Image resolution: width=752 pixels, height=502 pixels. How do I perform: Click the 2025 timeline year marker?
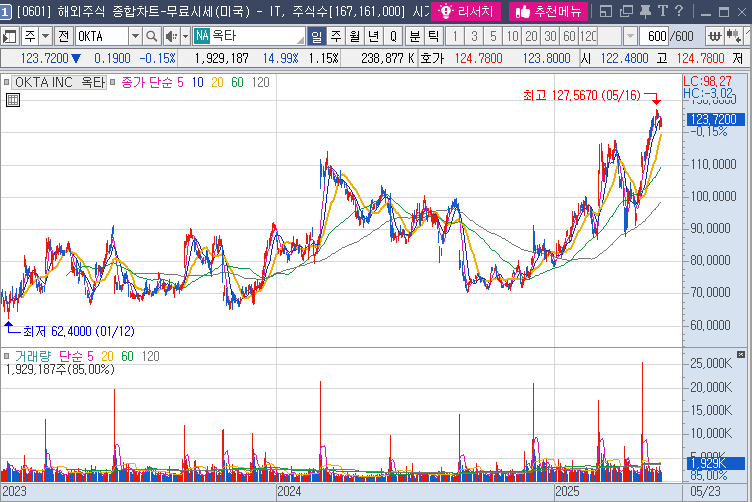coord(567,491)
